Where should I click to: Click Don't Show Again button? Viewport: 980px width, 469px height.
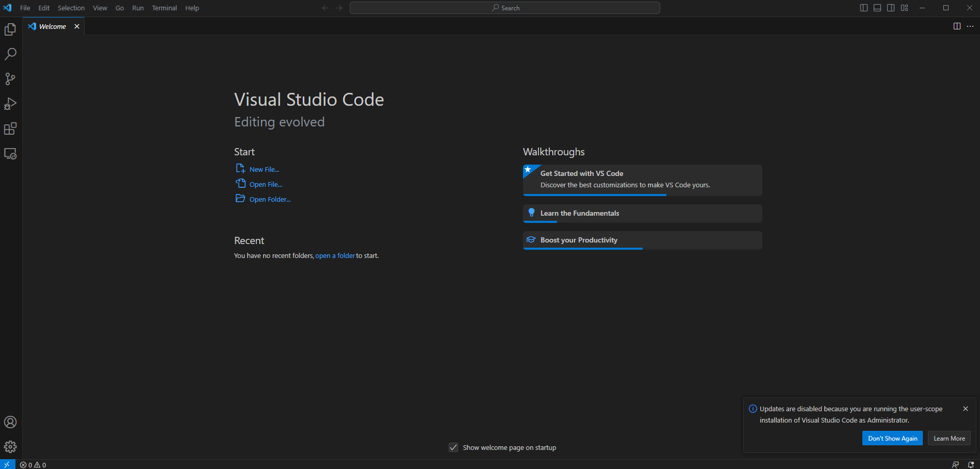[x=892, y=439]
